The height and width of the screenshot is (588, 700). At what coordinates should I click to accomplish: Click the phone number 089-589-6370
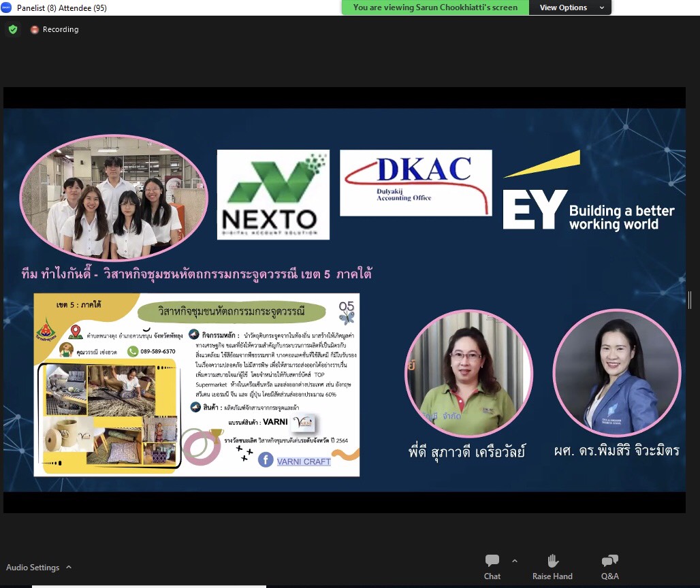coord(157,352)
